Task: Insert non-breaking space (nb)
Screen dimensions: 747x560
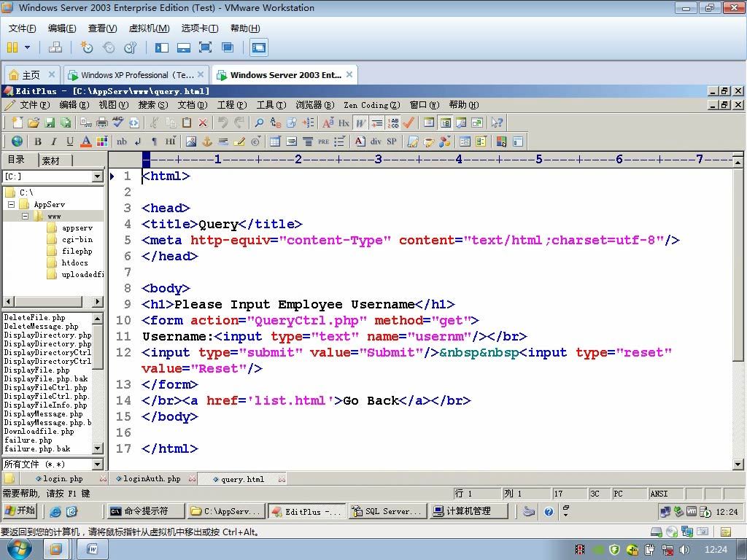Action: 122,141
